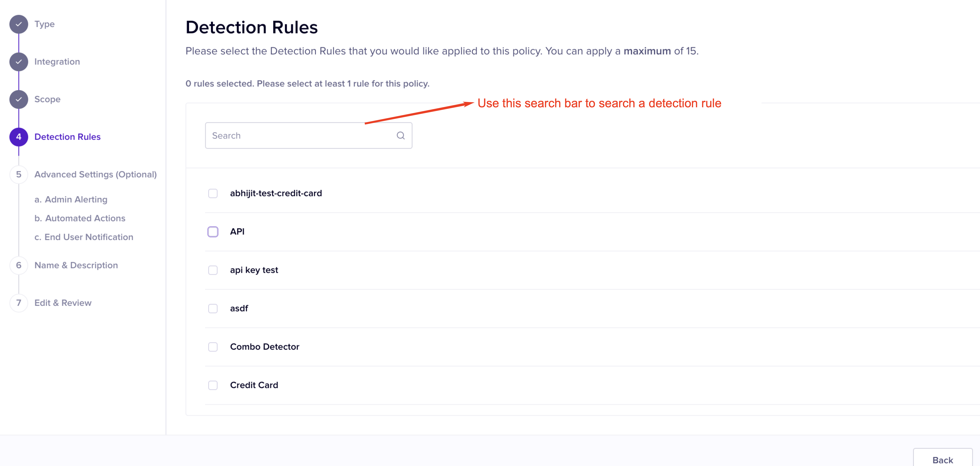Focus the detection rule Search field
The width and height of the screenshot is (980, 466).
point(301,135)
